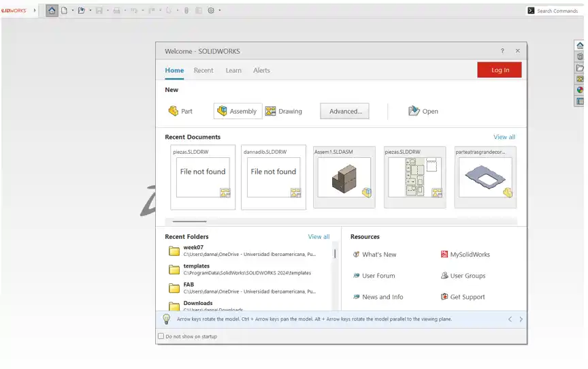This screenshot has width=588, height=369.
Task: Create a new Assembly document
Action: (x=238, y=111)
